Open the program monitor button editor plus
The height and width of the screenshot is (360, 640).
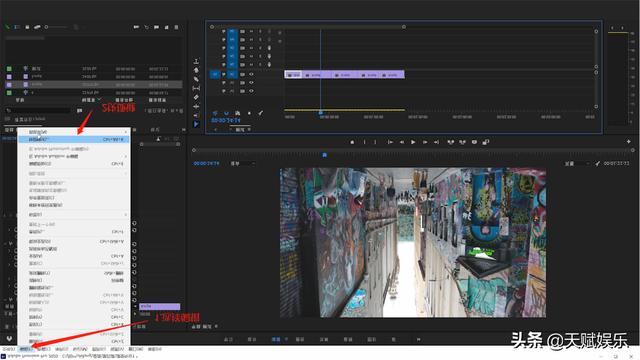[629, 142]
